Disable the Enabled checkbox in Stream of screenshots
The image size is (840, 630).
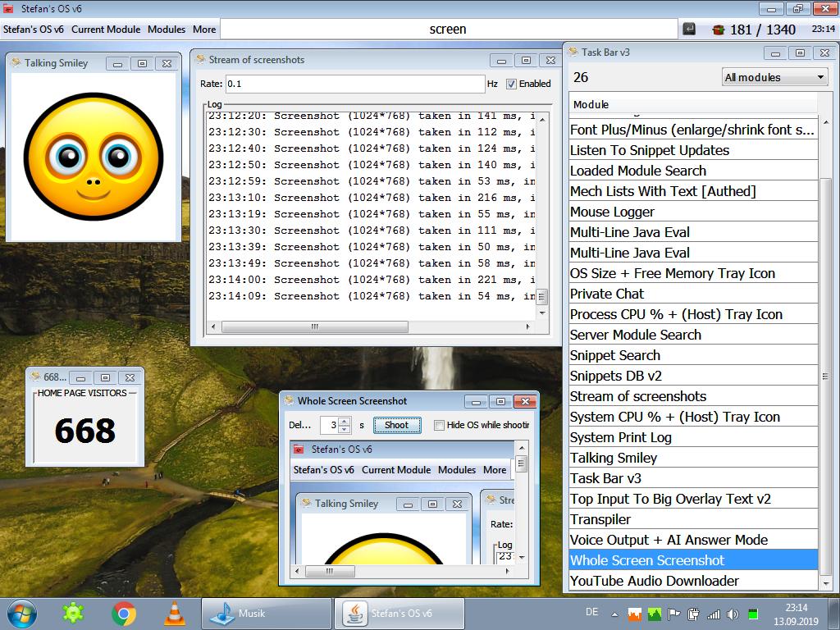[512, 84]
